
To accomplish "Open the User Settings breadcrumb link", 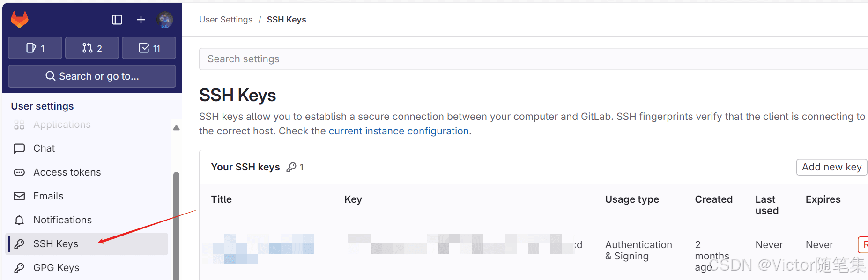I will coord(226,20).
